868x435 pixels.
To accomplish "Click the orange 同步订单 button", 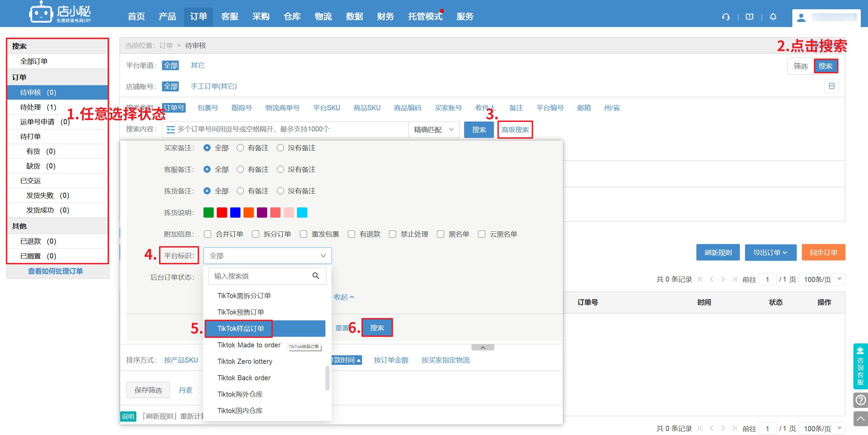I will 823,253.
